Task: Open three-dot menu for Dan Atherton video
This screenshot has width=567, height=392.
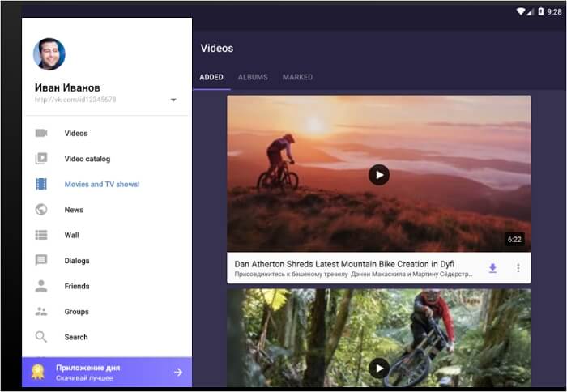Action: click(518, 268)
